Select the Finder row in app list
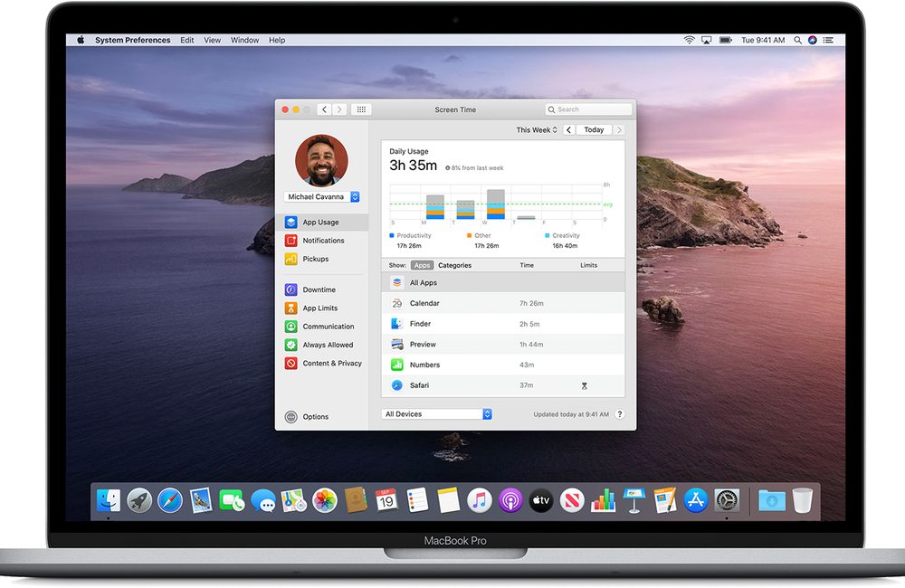This screenshot has height=588, width=905. 503,324
